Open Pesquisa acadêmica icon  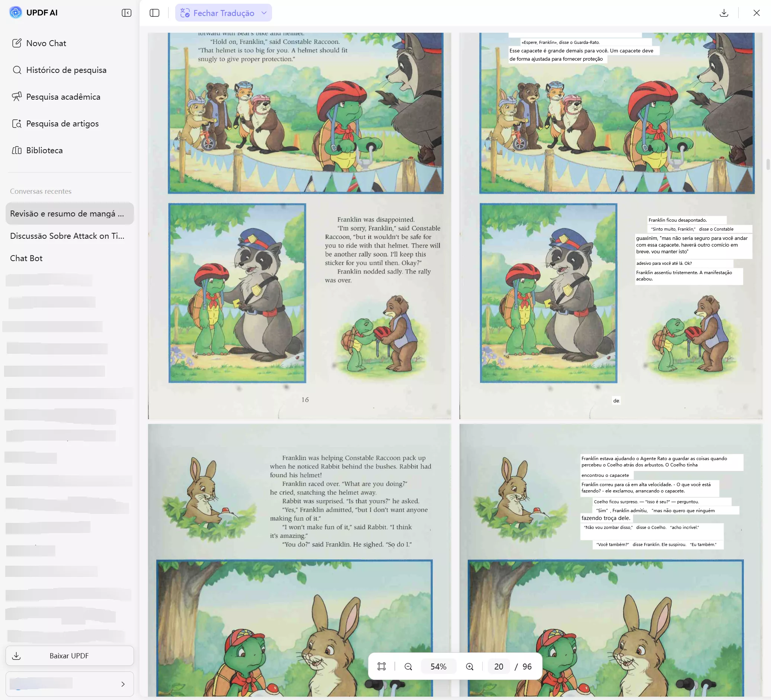[17, 97]
